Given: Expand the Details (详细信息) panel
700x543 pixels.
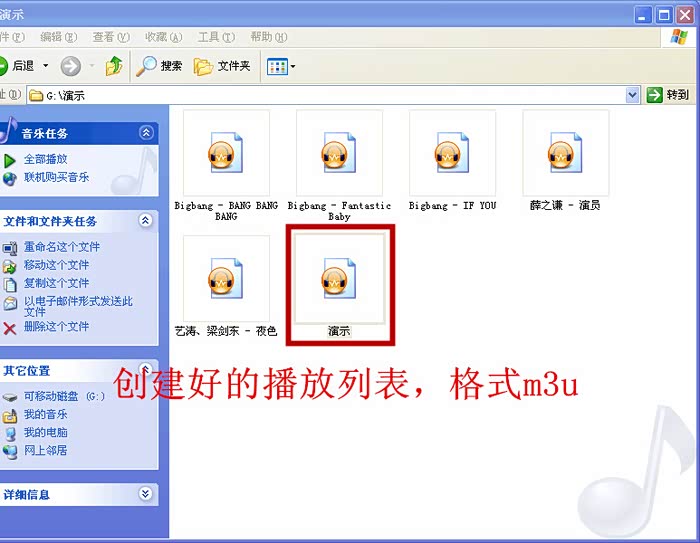Looking at the screenshot, I should tap(146, 493).
